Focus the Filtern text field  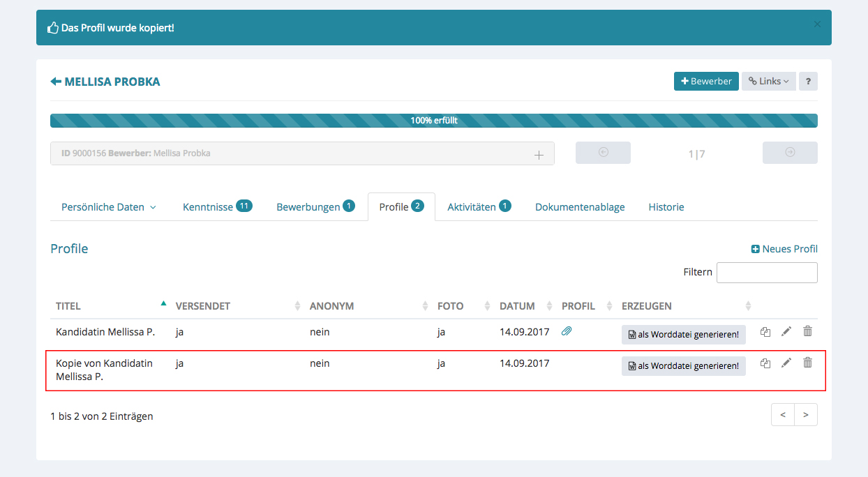766,273
